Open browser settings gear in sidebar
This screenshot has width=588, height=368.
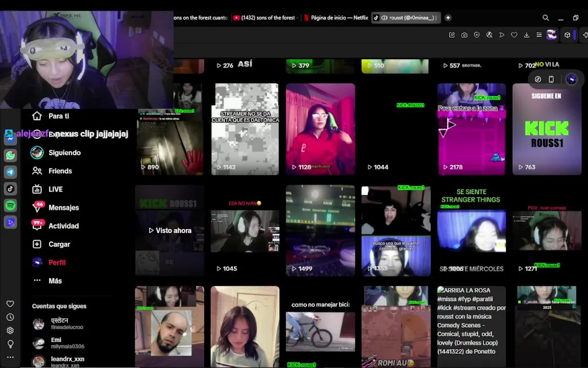coord(11,331)
